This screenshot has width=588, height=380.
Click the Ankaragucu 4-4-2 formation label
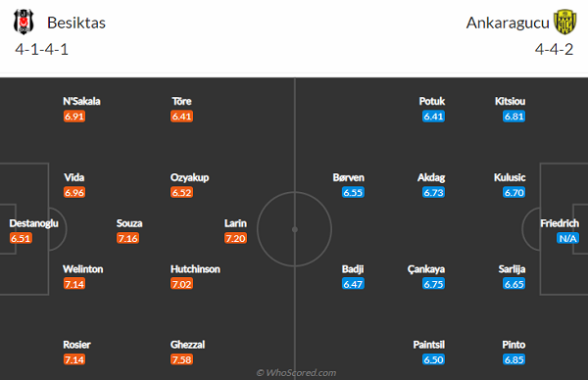click(555, 50)
